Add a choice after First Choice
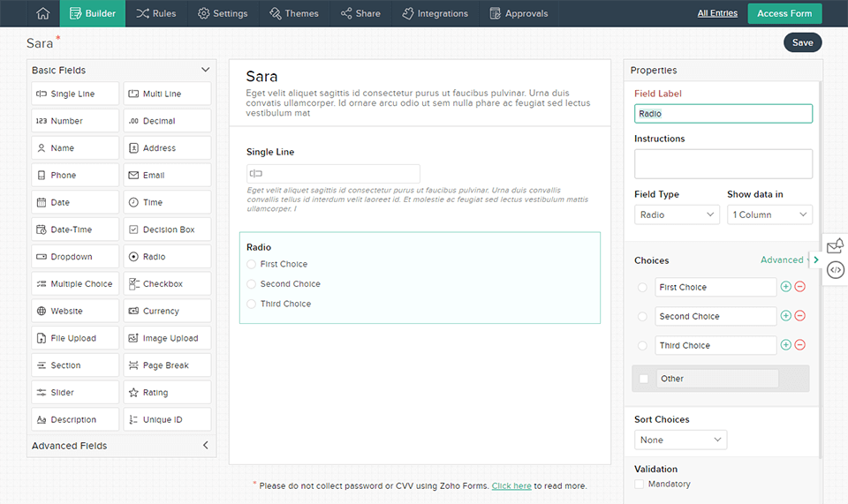The height and width of the screenshot is (504, 848). (x=786, y=287)
